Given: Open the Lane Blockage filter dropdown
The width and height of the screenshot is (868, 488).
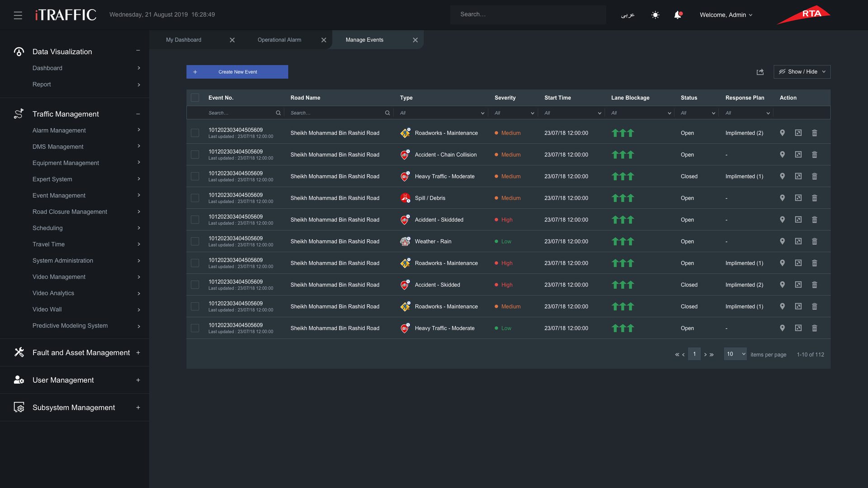Looking at the screenshot, I should (x=640, y=113).
